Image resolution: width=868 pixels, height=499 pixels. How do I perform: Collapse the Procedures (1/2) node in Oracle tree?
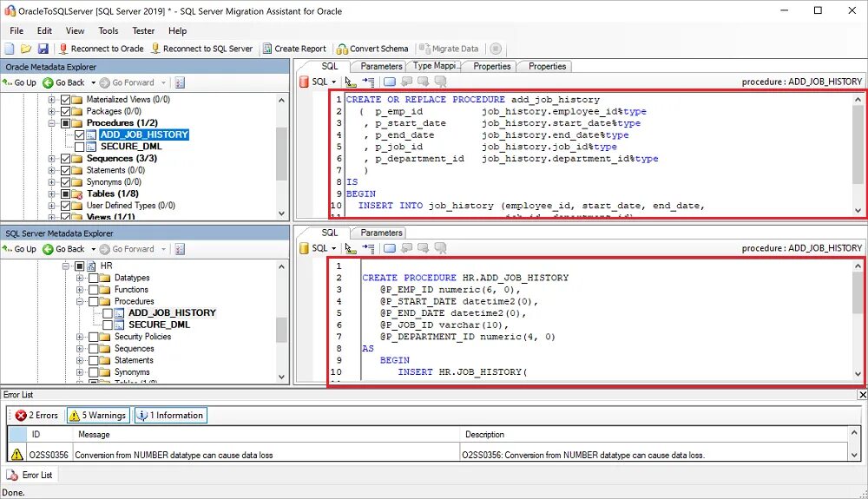[x=51, y=123]
